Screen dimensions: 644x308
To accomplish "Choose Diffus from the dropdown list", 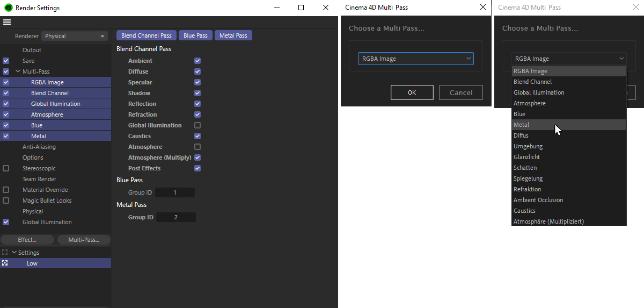I will click(x=569, y=135).
